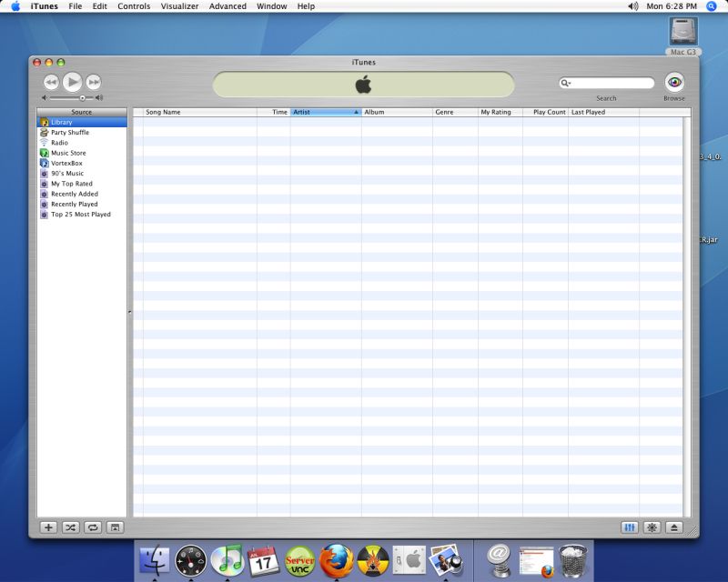Click the Play button in iTunes

73,82
